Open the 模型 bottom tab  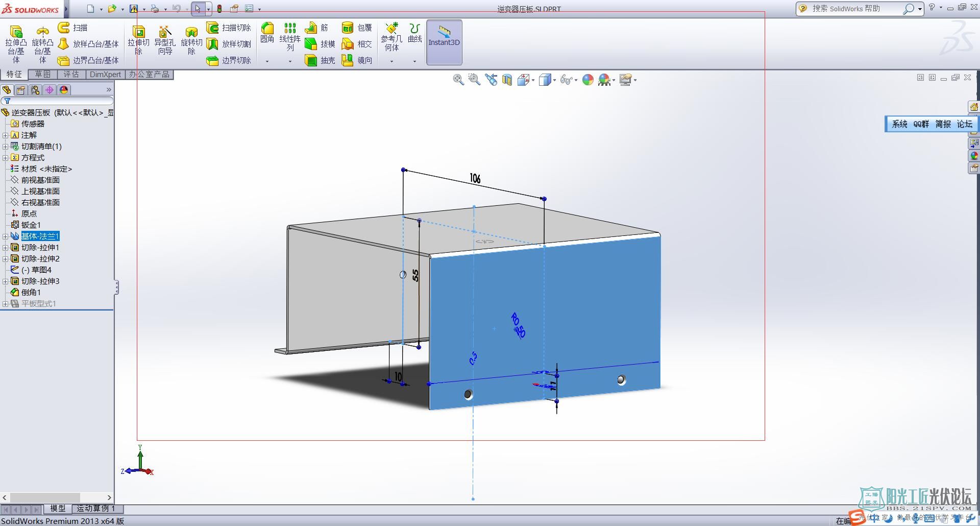point(58,509)
